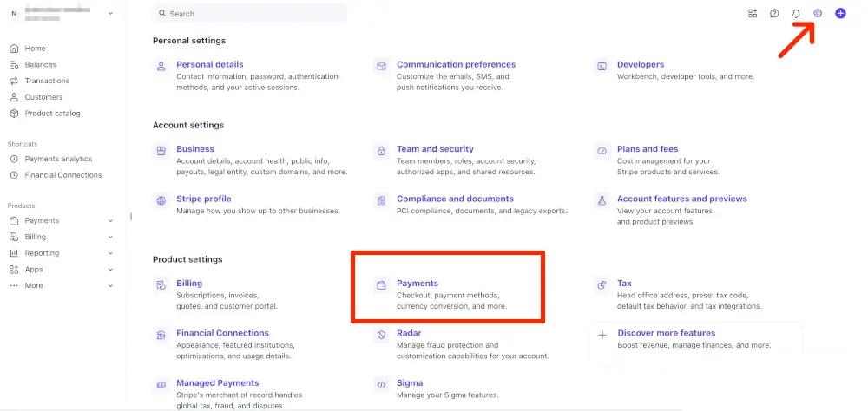This screenshot has height=411, width=868.
Task: Open Account features and previews link
Action: click(682, 199)
